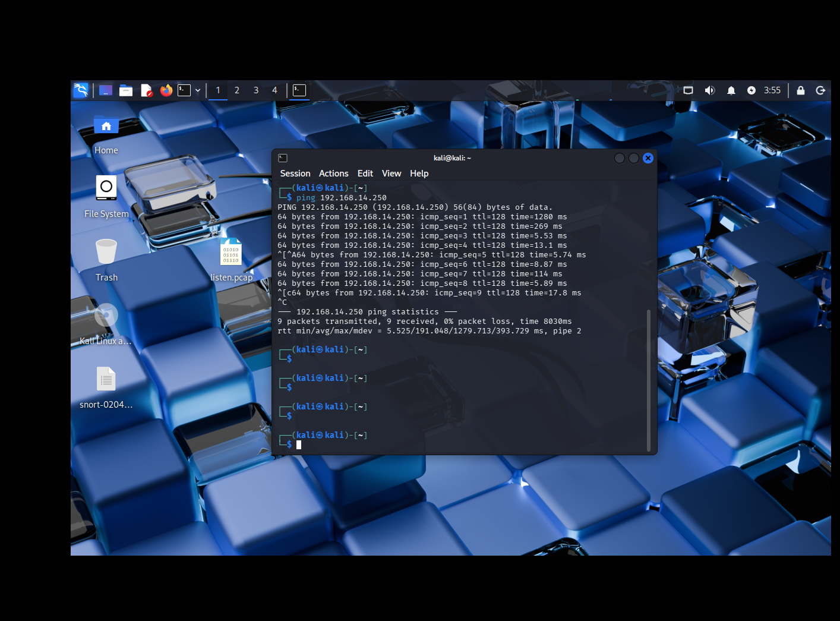This screenshot has width=840, height=621.
Task: Click the icmp_seq=4 time=13.1 ms line
Action: click(422, 245)
